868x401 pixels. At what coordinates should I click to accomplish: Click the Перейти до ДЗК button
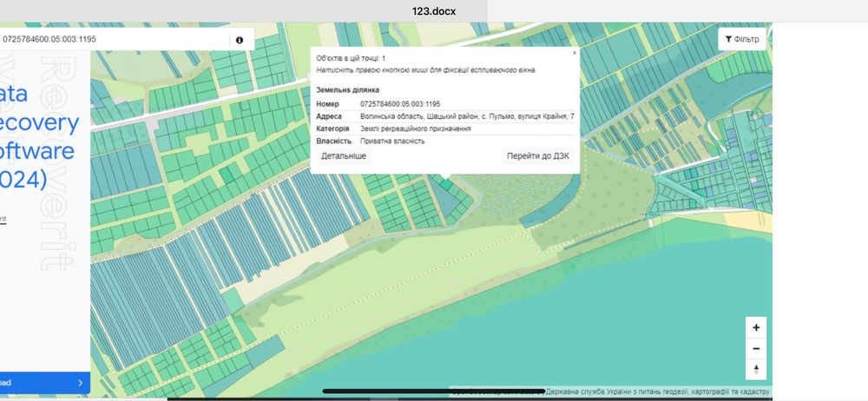coord(537,156)
